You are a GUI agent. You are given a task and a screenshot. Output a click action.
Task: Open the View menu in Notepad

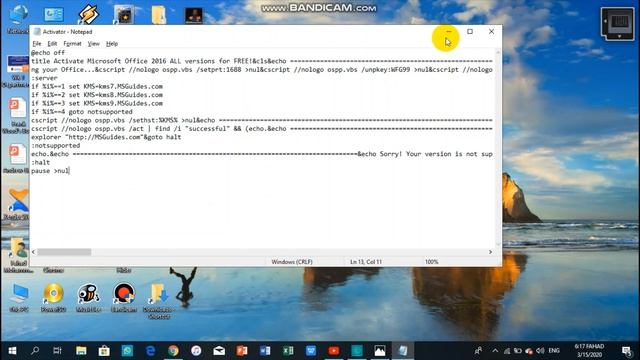93,44
